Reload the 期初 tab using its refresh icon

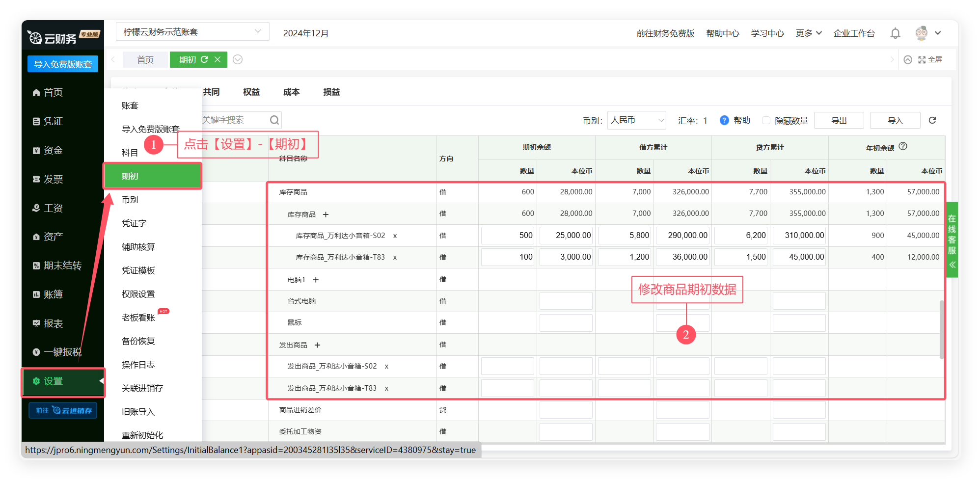click(x=204, y=59)
